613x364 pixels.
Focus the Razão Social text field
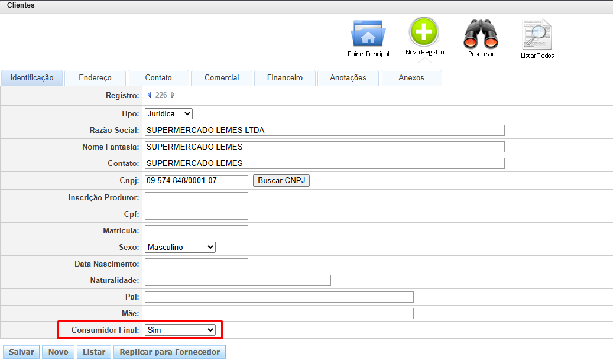(325, 130)
